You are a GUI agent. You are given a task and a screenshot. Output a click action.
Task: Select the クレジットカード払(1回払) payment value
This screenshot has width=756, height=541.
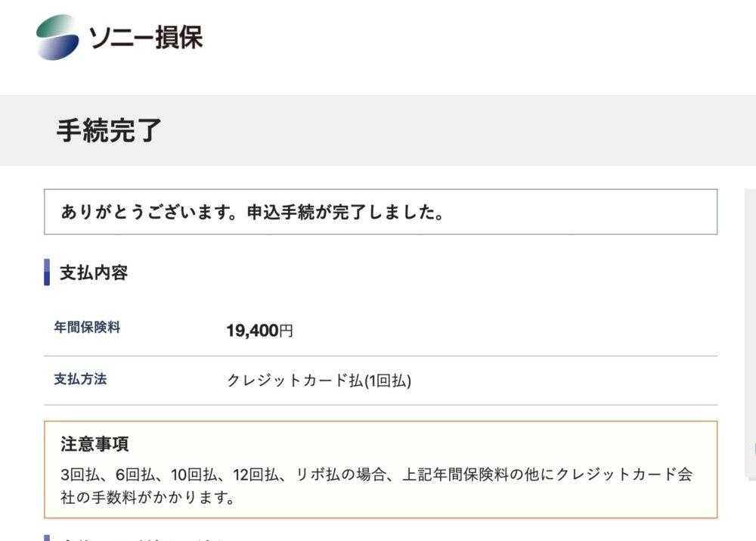click(x=318, y=381)
